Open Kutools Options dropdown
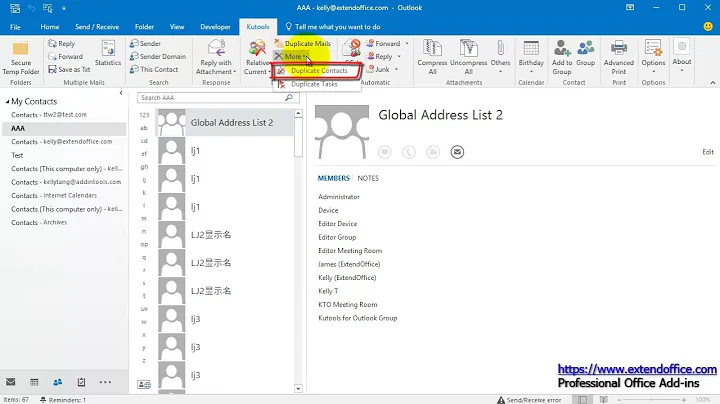720x404 pixels. pyautogui.click(x=653, y=57)
